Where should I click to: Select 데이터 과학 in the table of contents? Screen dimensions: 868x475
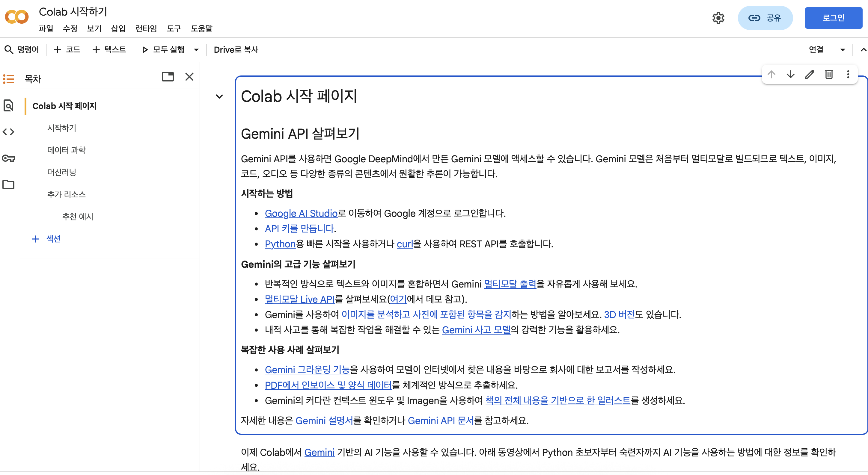pyautogui.click(x=66, y=150)
